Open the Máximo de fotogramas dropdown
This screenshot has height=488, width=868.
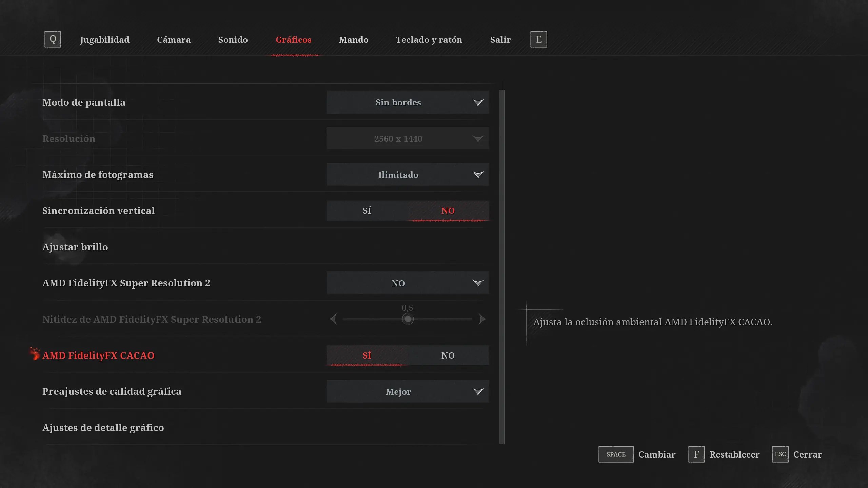click(x=408, y=175)
